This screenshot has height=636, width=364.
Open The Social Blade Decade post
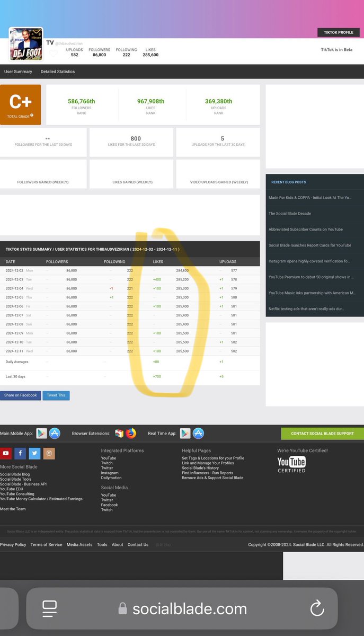(290, 214)
